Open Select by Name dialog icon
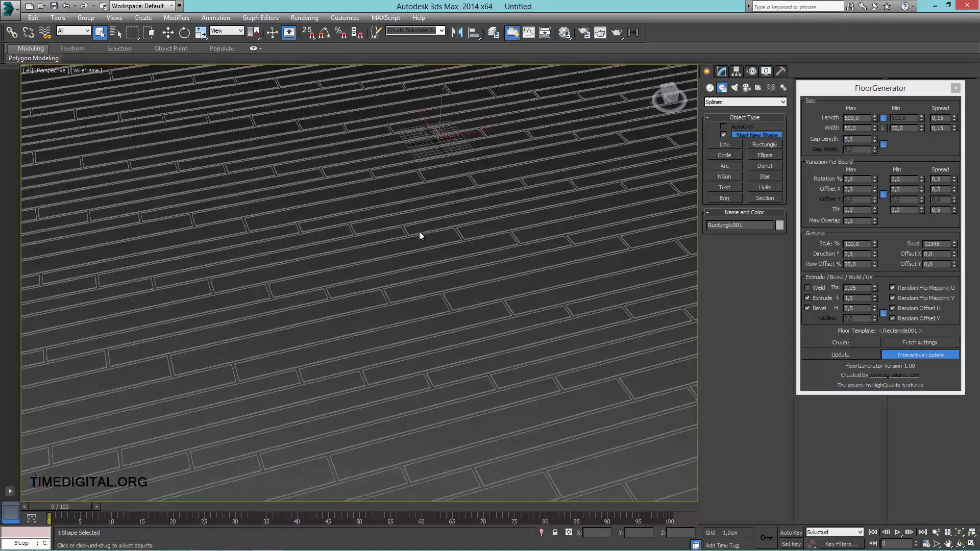980x551 pixels. tap(116, 33)
